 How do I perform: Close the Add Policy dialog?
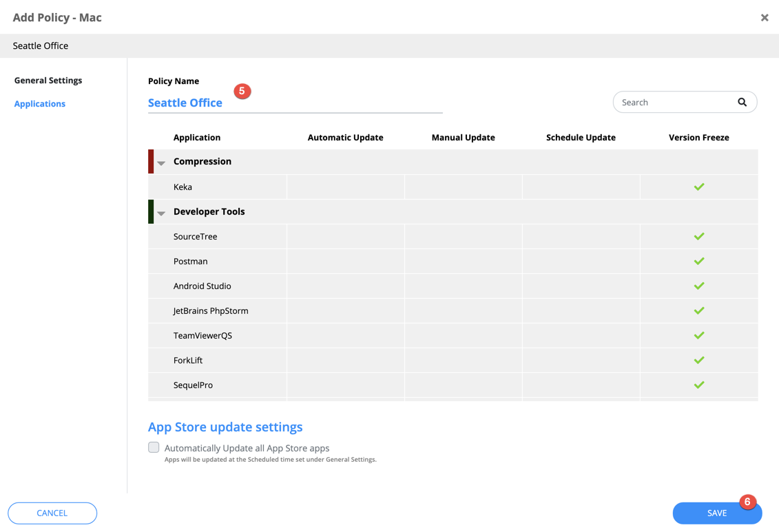(x=764, y=18)
